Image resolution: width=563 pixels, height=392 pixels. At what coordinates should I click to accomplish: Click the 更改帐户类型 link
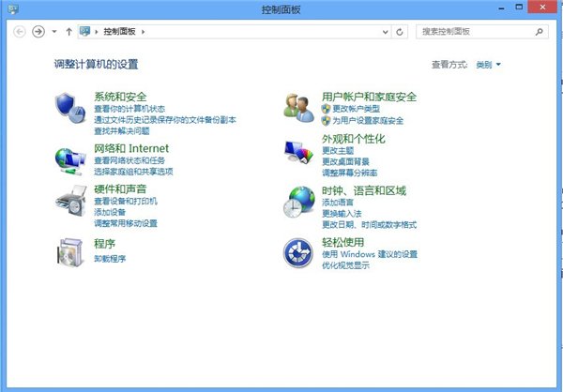(357, 109)
